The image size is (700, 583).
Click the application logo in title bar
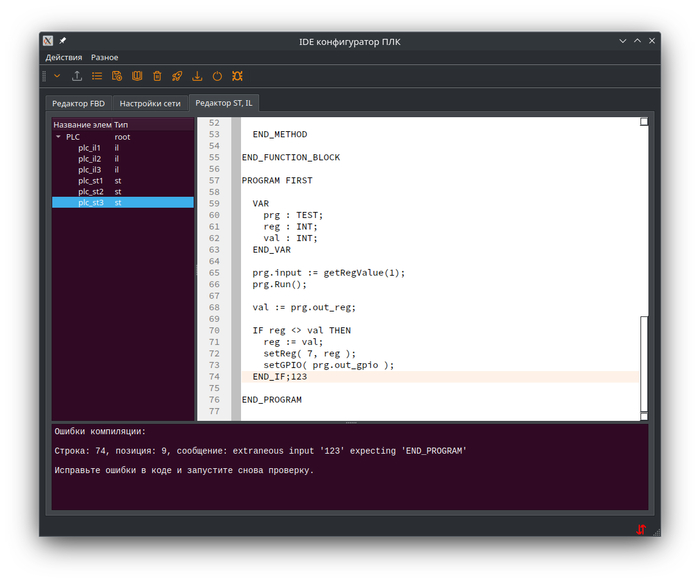point(48,41)
